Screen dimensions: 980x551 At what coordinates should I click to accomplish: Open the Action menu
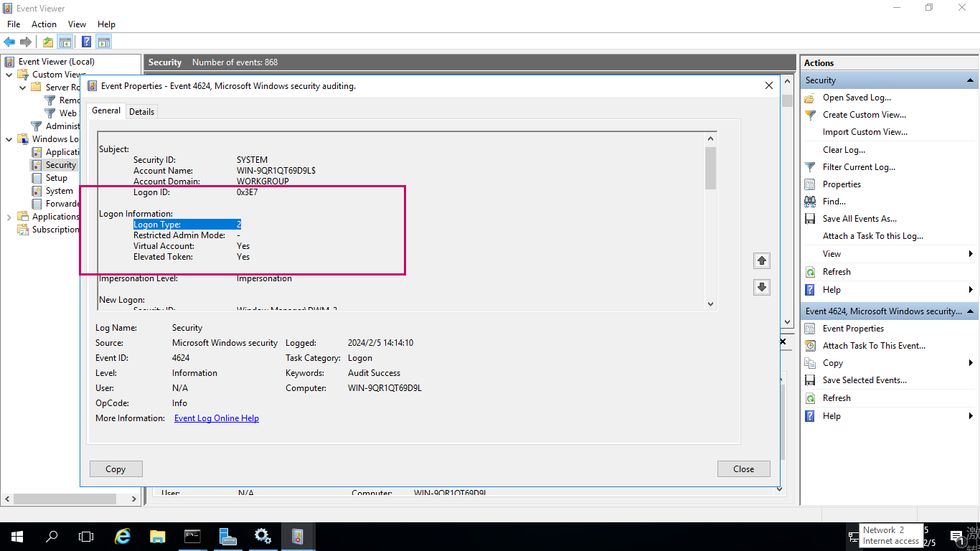tap(44, 24)
